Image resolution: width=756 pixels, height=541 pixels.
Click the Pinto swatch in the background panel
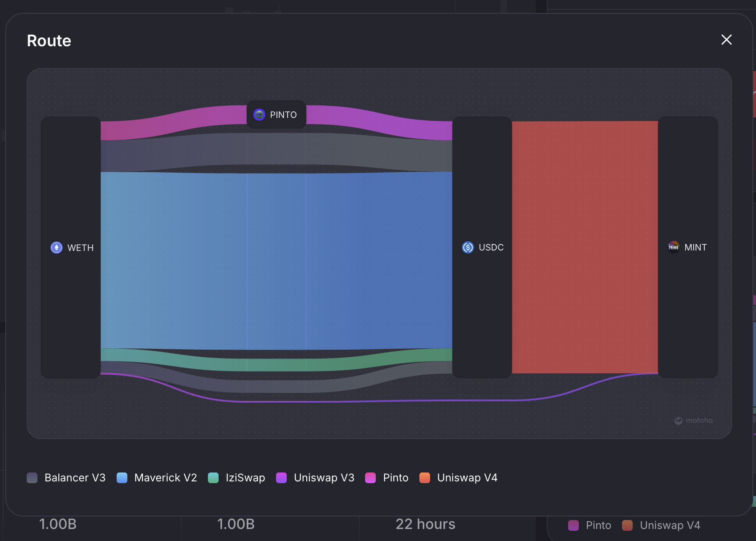click(573, 525)
